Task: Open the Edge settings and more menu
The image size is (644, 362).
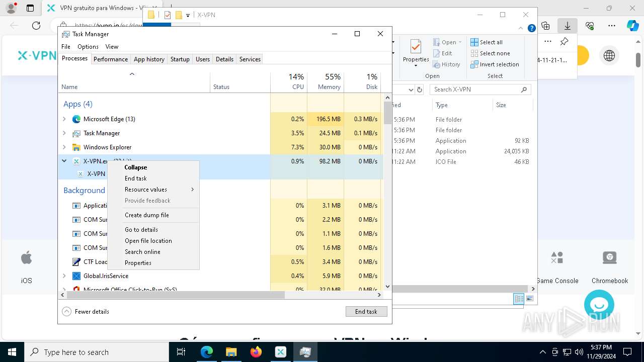Action: tap(612, 26)
